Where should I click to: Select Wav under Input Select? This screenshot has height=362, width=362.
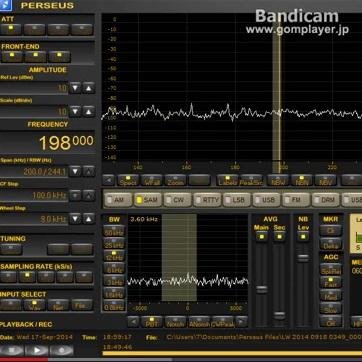click(34, 305)
